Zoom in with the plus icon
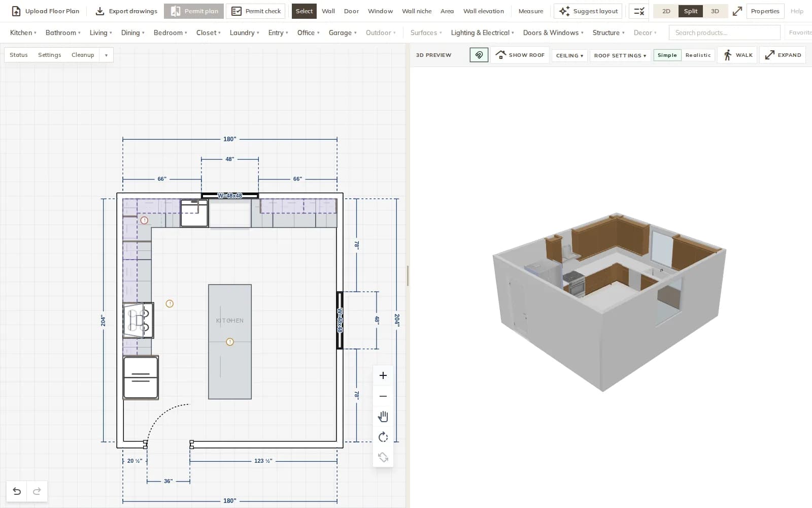The height and width of the screenshot is (508, 812). [x=383, y=375]
